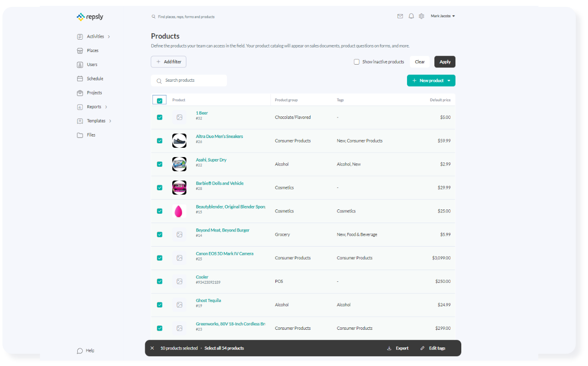Expand the Reports submenu chevron

click(106, 107)
